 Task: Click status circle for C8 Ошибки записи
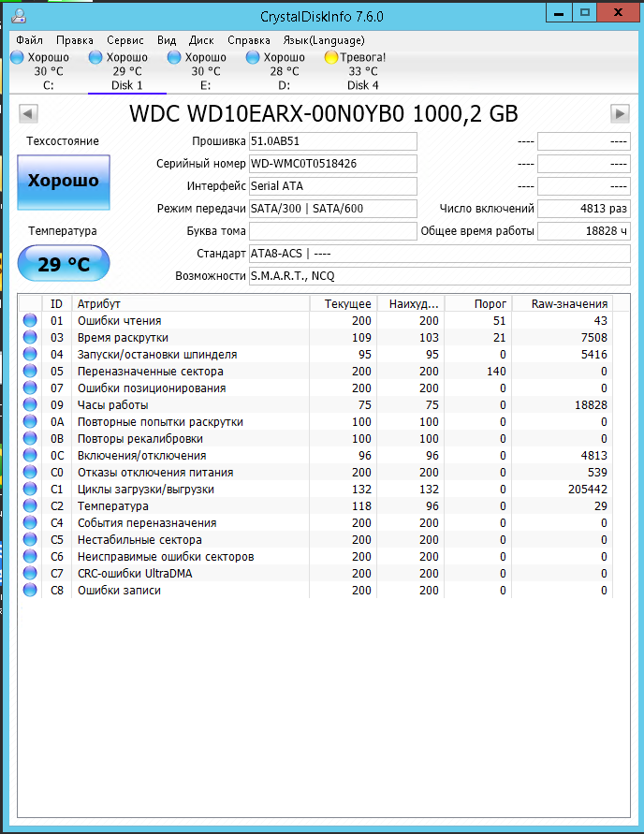point(30,590)
